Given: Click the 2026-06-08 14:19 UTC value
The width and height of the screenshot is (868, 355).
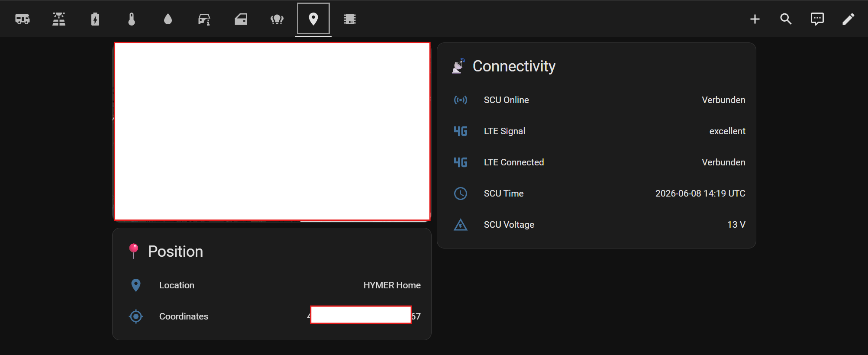Looking at the screenshot, I should pyautogui.click(x=700, y=194).
